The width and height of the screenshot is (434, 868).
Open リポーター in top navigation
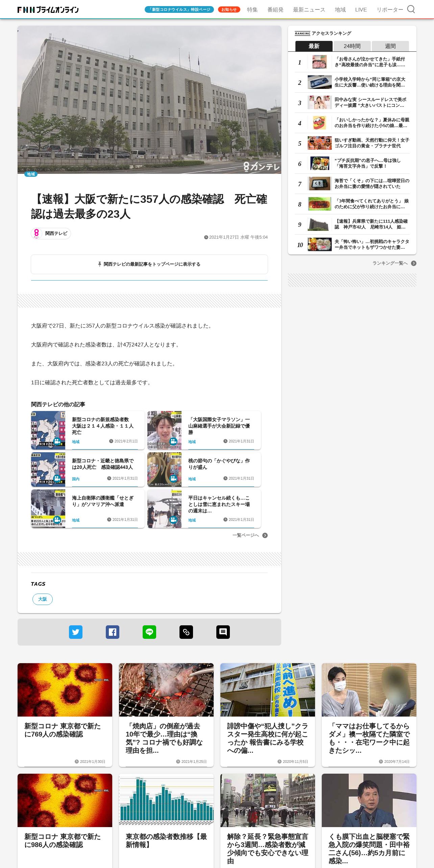click(x=390, y=9)
